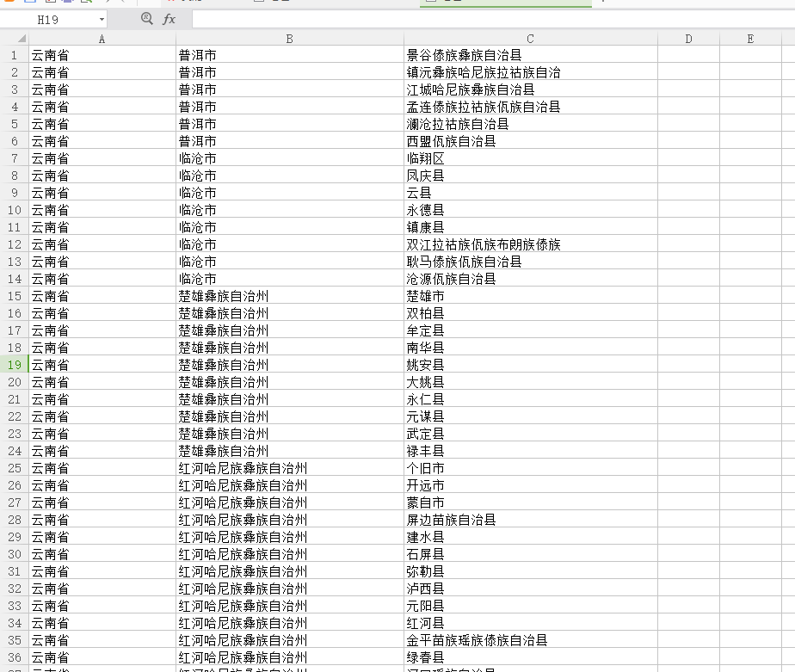Click into the formula bar input
Image resolution: width=795 pixels, height=672 pixels.
point(492,19)
